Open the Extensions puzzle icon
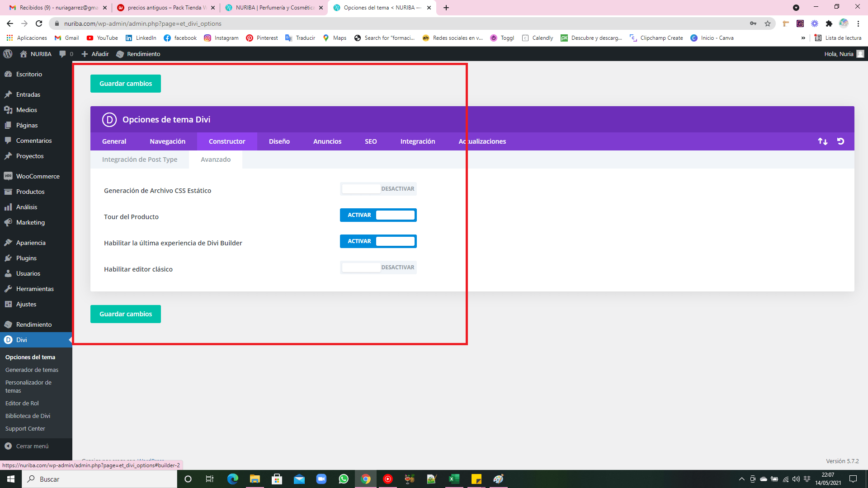 [x=829, y=23]
